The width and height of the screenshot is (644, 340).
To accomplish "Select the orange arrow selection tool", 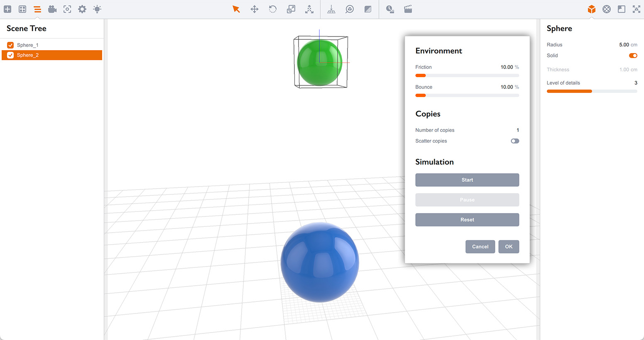I will pos(236,9).
